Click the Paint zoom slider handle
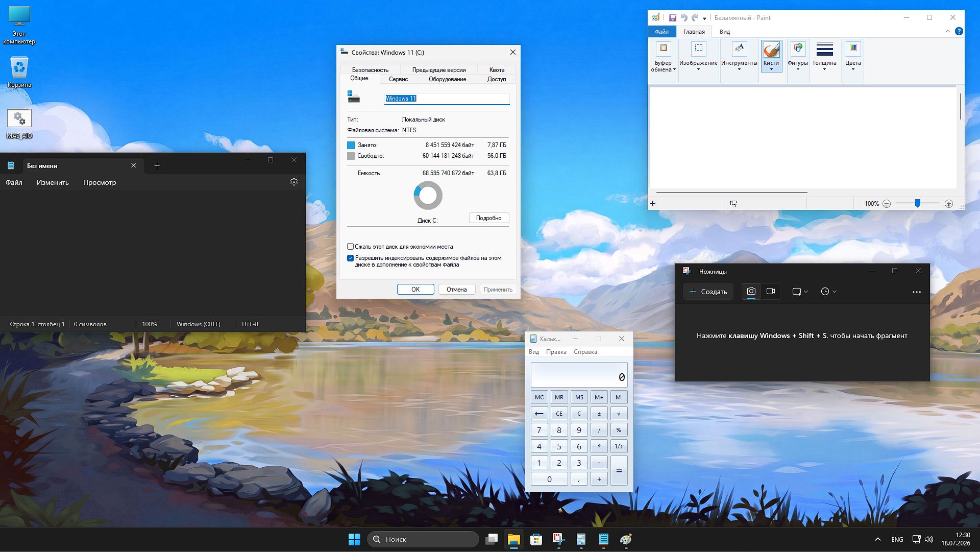980x552 pixels. 917,204
